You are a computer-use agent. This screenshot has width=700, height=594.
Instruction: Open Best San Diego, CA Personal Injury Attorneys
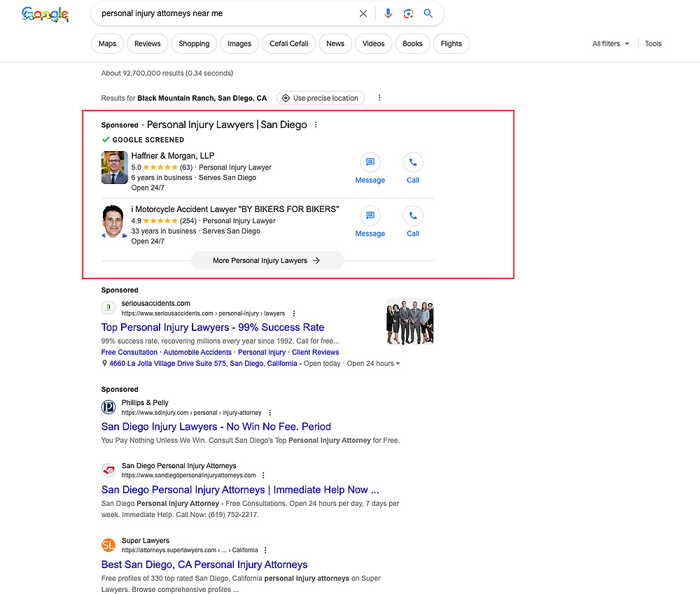click(x=204, y=565)
